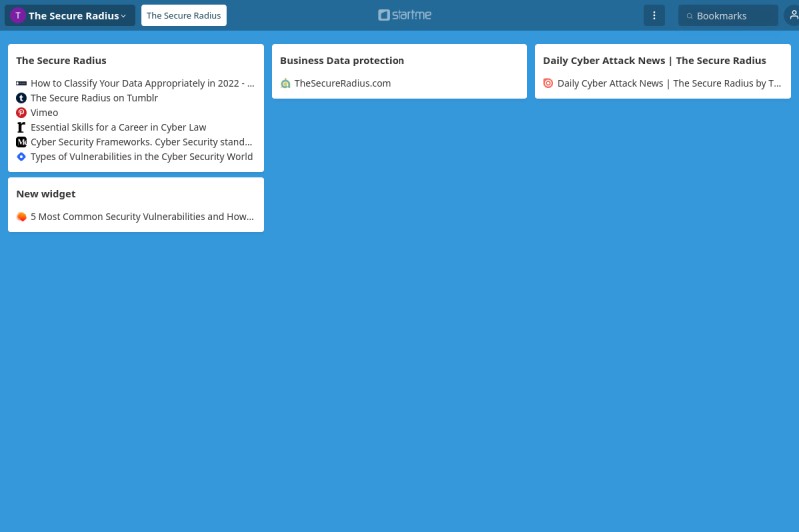Open Daily Cyber Attack News bookmark link
This screenshot has height=532, width=799.
point(669,83)
